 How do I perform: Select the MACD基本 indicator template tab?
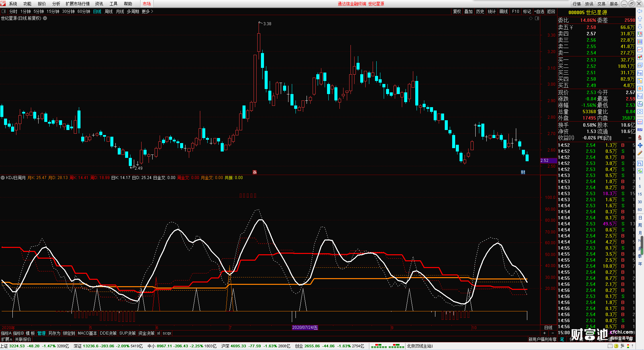tap(87, 333)
